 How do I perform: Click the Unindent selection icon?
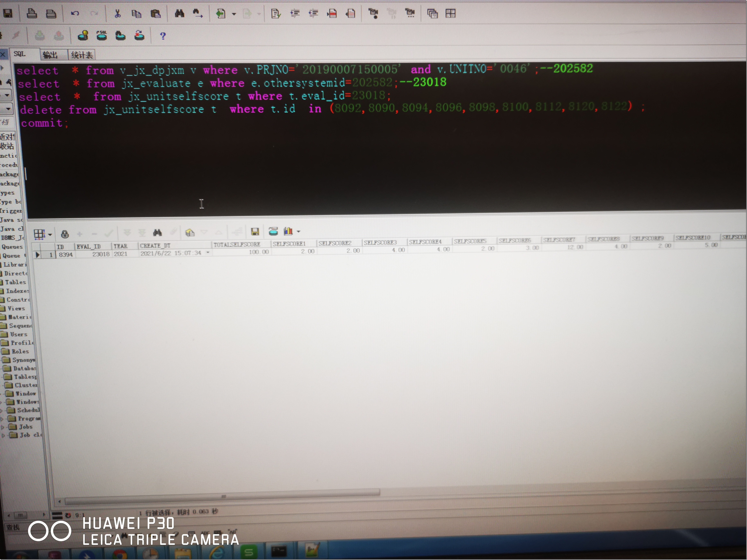(x=313, y=13)
